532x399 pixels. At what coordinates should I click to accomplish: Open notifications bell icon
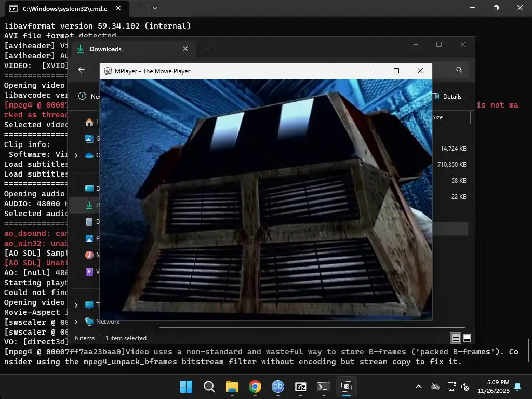[518, 387]
